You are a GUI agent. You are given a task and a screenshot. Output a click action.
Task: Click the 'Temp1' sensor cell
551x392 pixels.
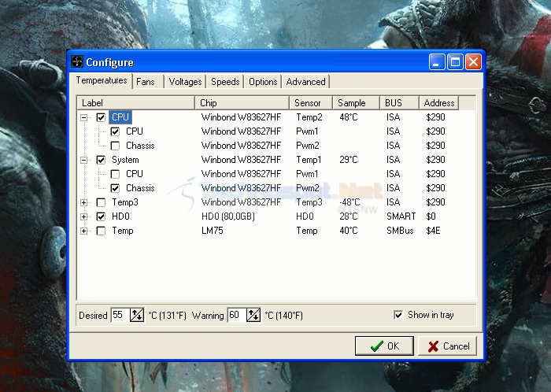309,160
